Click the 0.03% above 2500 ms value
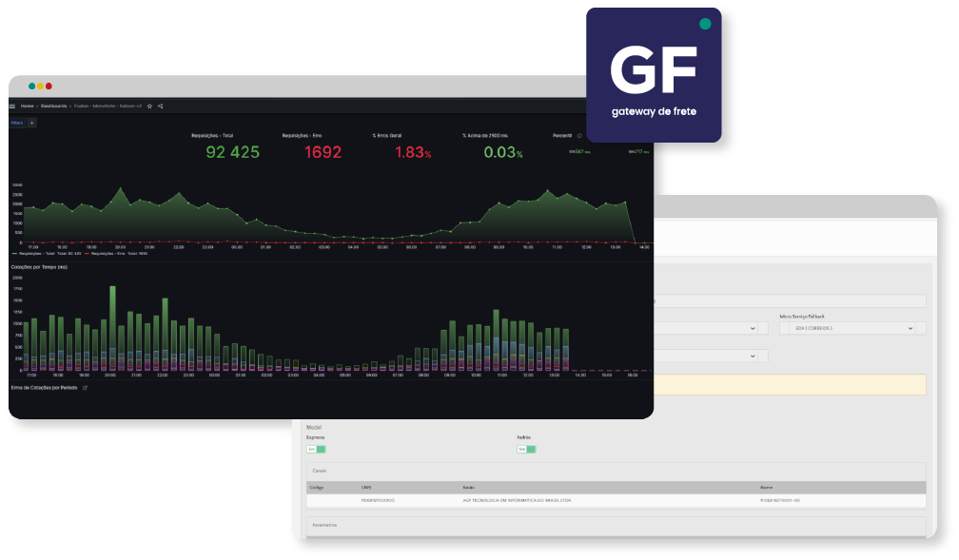Screen dimensions: 959x560 503,152
